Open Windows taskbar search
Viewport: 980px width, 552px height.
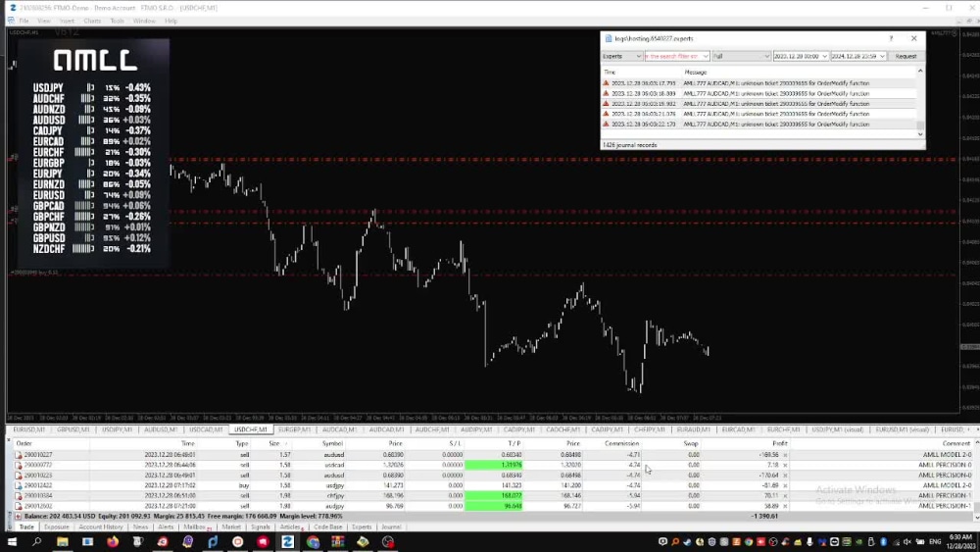click(37, 542)
